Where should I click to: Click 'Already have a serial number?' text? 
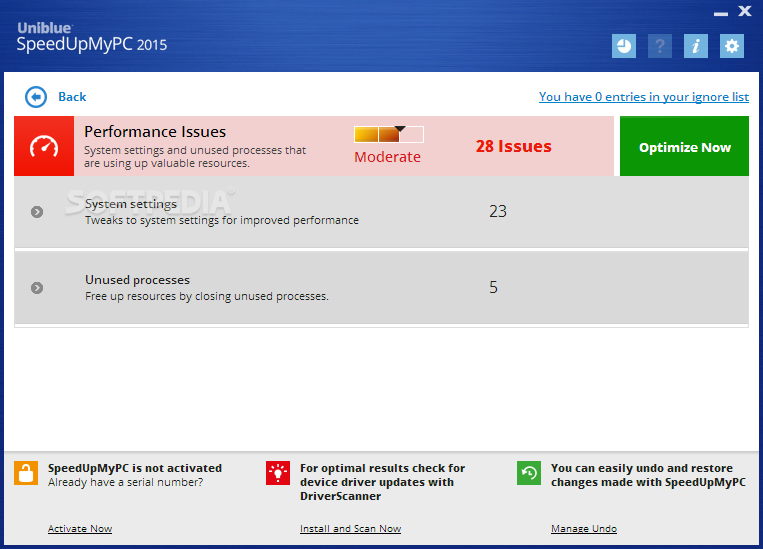click(x=126, y=482)
